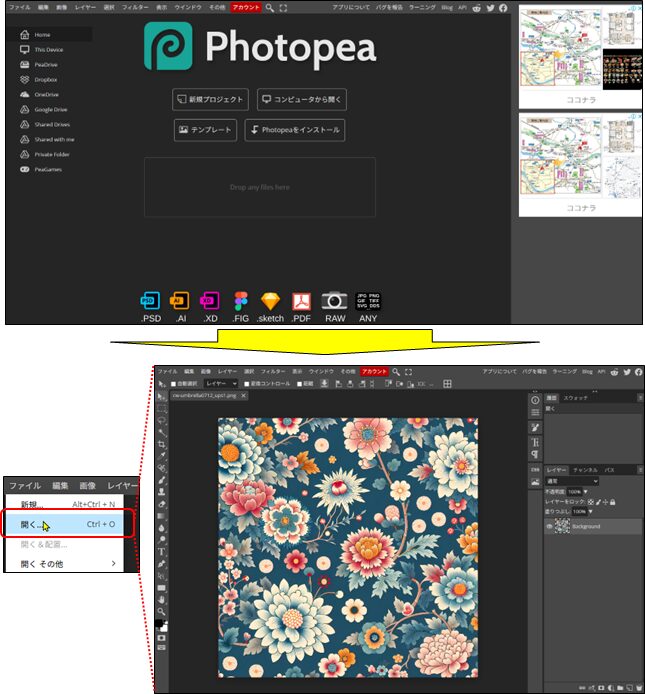This screenshot has height=694, width=645.
Task: Close the open document tab
Action: (243, 396)
